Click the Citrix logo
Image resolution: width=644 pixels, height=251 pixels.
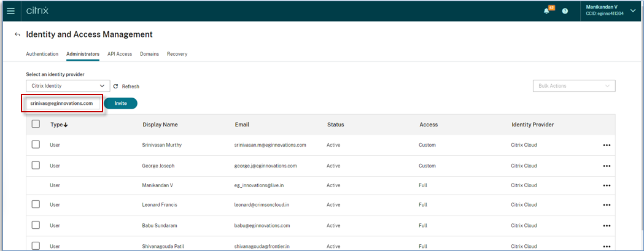coord(37,11)
